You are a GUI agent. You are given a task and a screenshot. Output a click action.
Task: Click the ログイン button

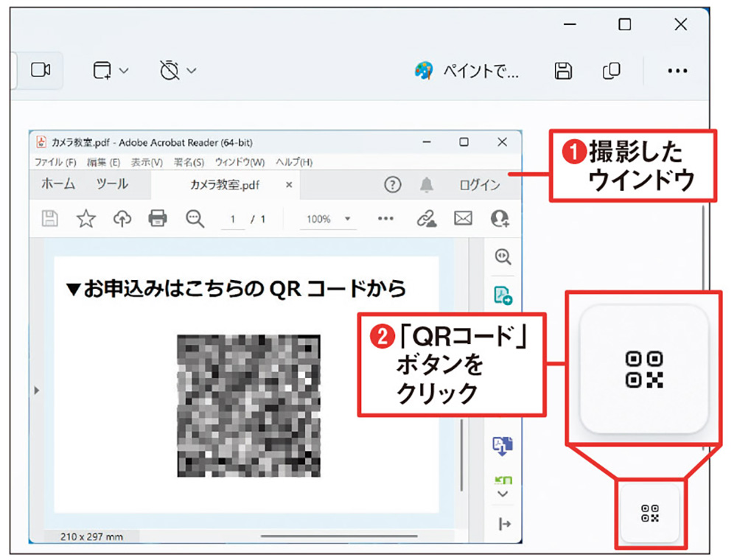(x=480, y=185)
